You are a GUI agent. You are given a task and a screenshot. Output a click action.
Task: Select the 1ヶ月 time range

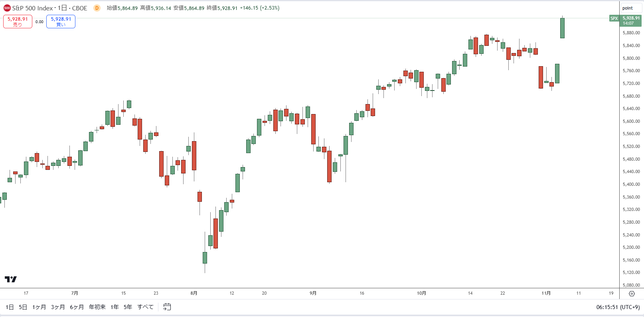pyautogui.click(x=39, y=307)
